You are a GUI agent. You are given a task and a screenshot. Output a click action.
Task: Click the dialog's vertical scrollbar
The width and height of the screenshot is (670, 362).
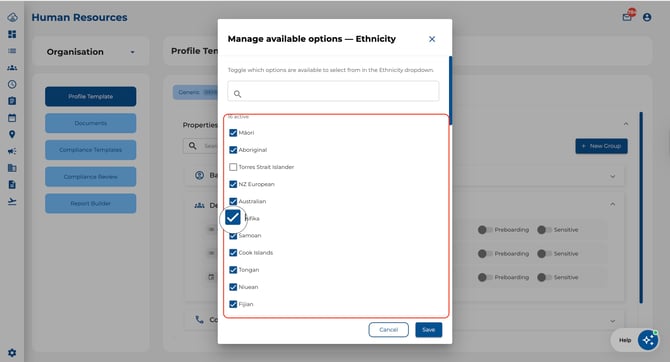click(x=450, y=91)
